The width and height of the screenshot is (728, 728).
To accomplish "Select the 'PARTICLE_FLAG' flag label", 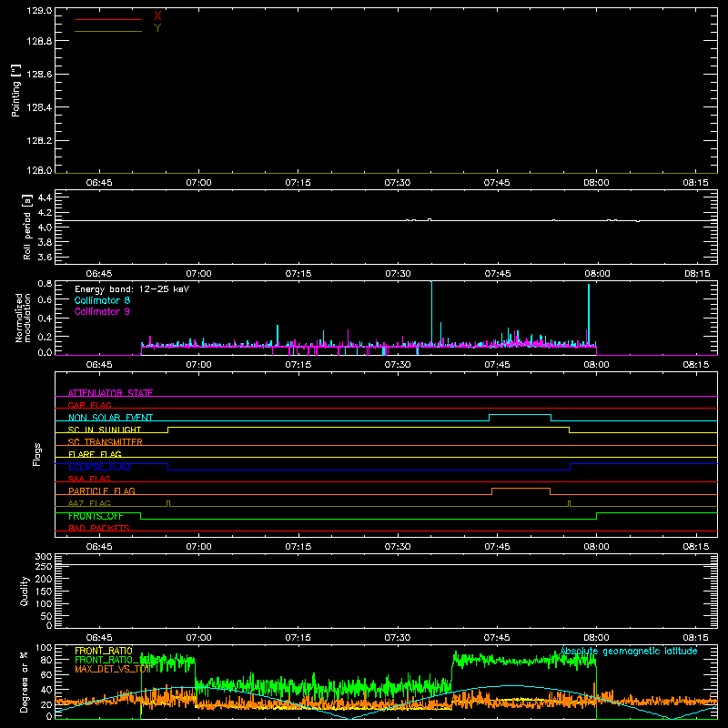I will pyautogui.click(x=102, y=491).
